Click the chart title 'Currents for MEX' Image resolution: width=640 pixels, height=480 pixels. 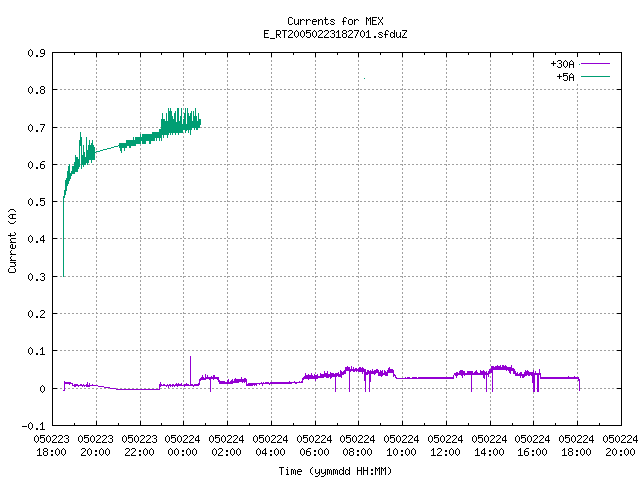(335, 21)
